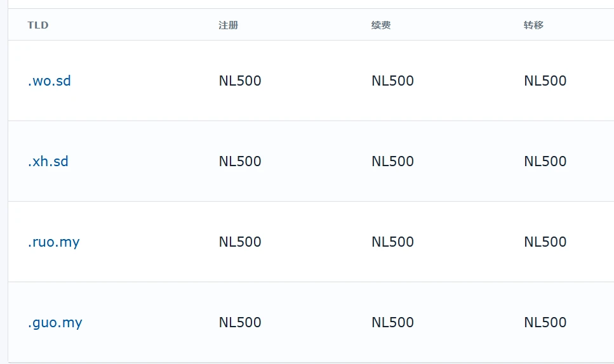Select the .ruo.my 注册 price NL500
The width and height of the screenshot is (614, 364).
[240, 242]
